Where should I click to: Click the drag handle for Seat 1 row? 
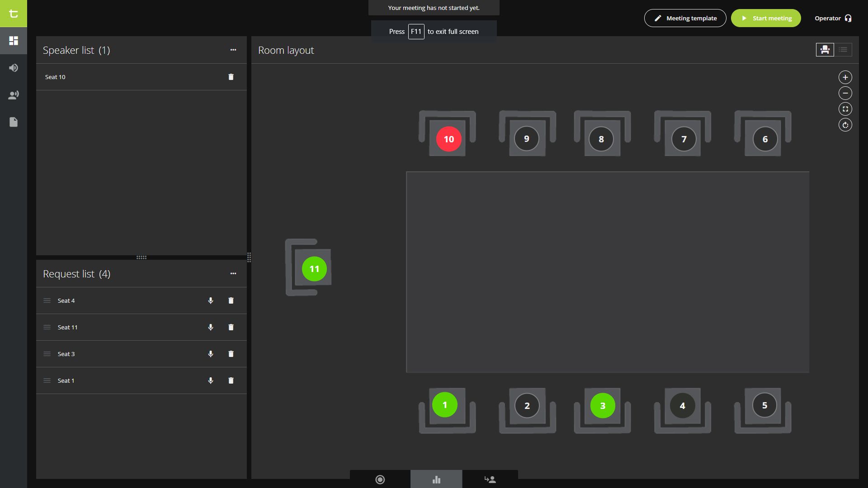tap(47, 380)
